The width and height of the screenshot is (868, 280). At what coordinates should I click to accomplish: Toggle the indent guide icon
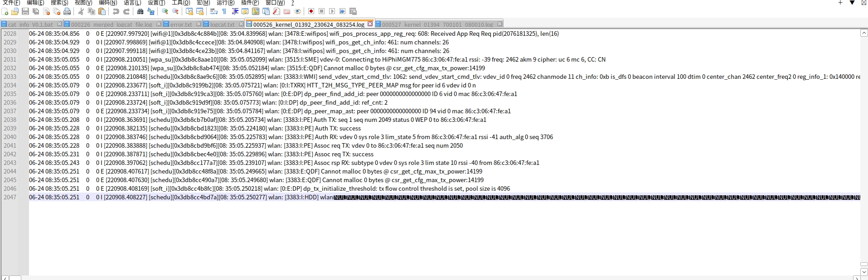pos(235,11)
